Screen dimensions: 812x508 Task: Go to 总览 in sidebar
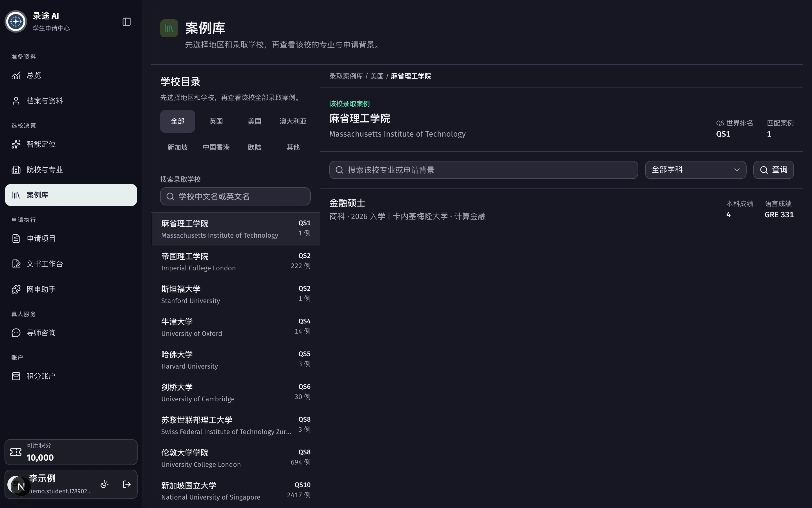(71, 76)
